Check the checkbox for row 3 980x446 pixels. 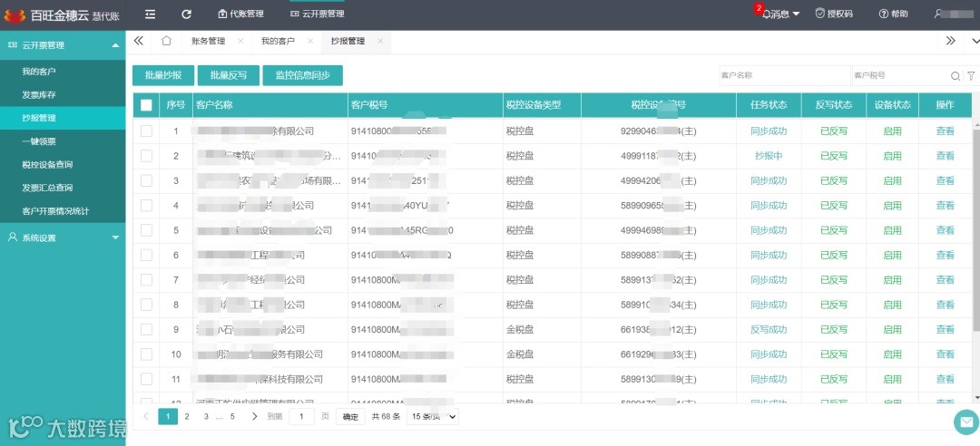(x=146, y=180)
